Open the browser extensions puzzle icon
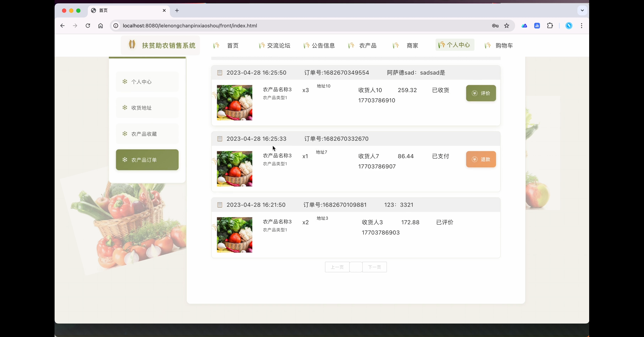The height and width of the screenshot is (337, 644). [x=550, y=26]
